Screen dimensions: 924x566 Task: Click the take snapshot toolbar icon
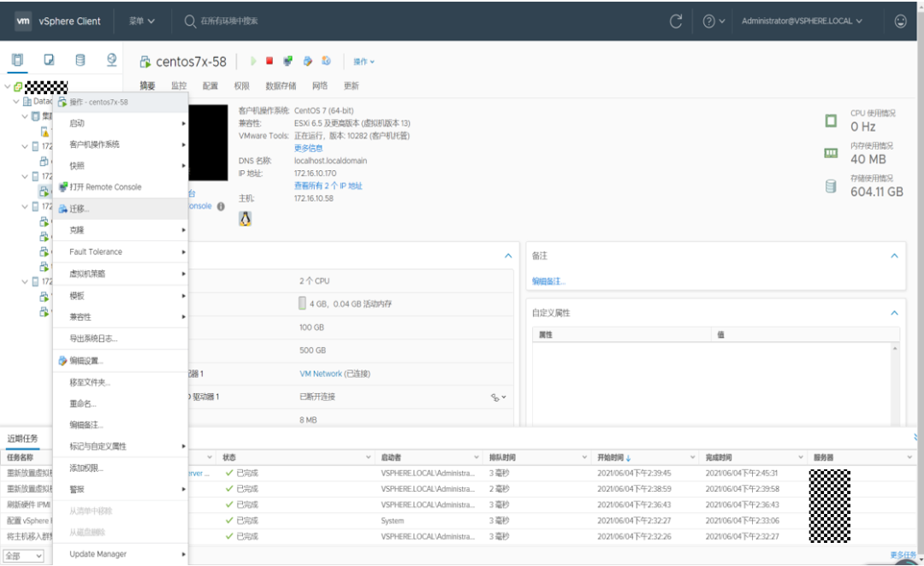click(x=326, y=61)
